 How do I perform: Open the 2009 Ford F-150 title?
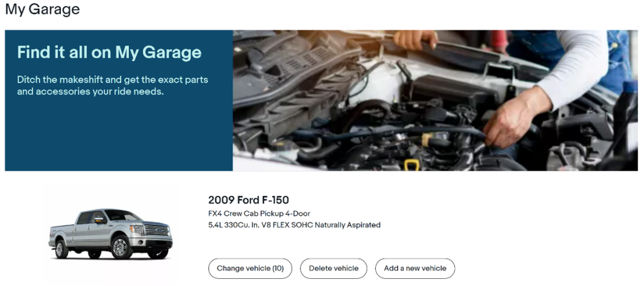[249, 200]
